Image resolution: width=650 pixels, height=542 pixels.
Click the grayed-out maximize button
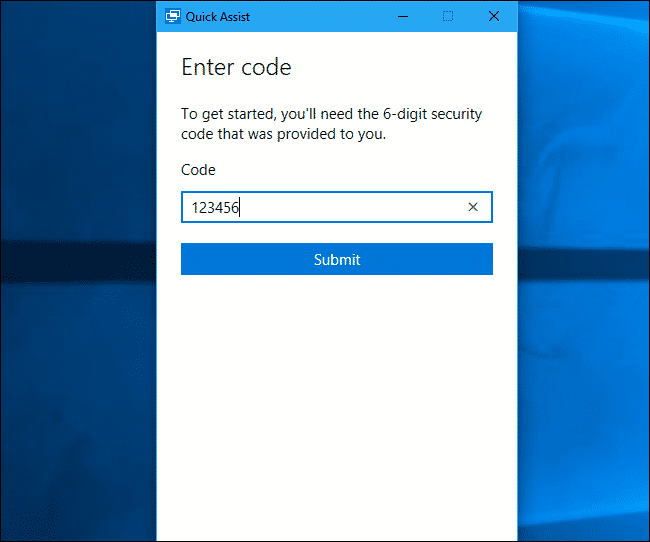(448, 16)
